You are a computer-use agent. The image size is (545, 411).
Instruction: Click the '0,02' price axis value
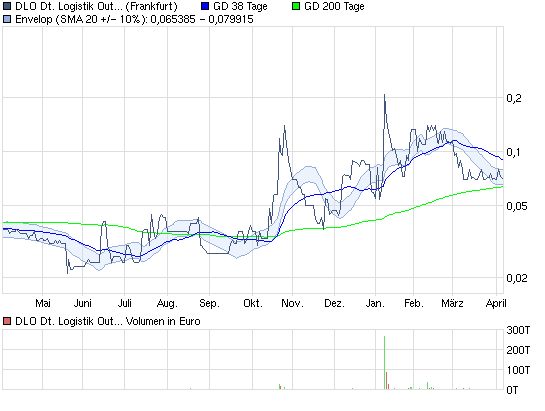coord(517,278)
